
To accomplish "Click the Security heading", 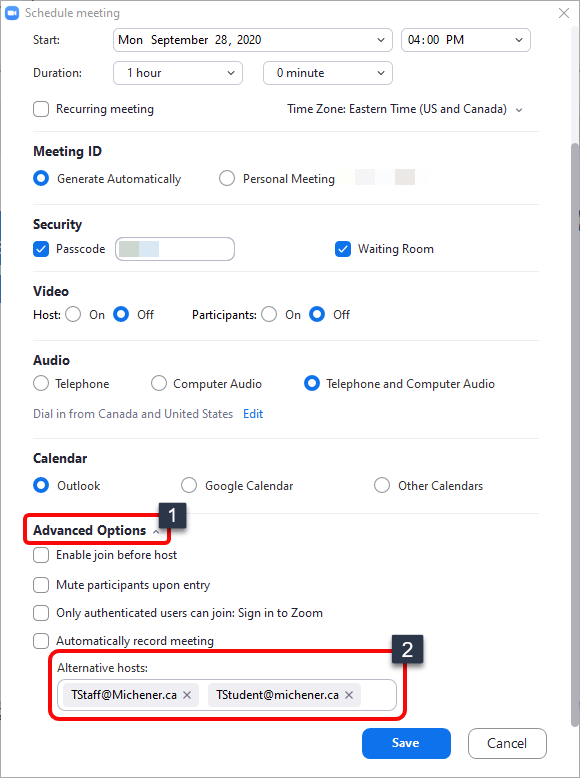I will (58, 224).
